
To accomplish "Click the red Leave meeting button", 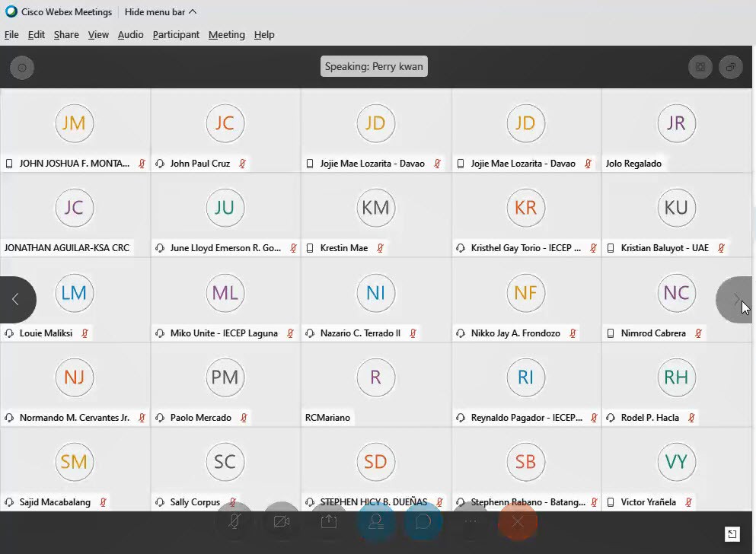I will pyautogui.click(x=518, y=521).
